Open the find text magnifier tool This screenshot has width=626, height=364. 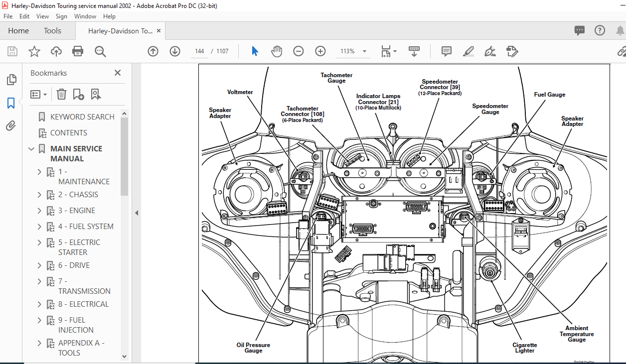[x=100, y=51]
